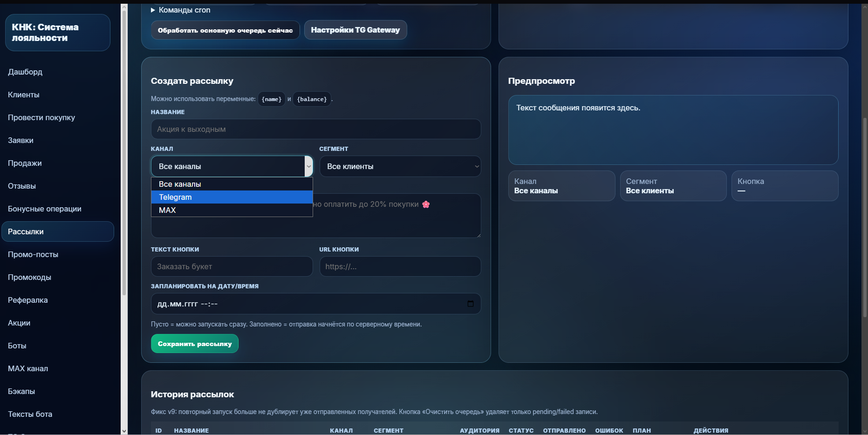
Task: Click the Создать рассылку heading
Action: 192,81
